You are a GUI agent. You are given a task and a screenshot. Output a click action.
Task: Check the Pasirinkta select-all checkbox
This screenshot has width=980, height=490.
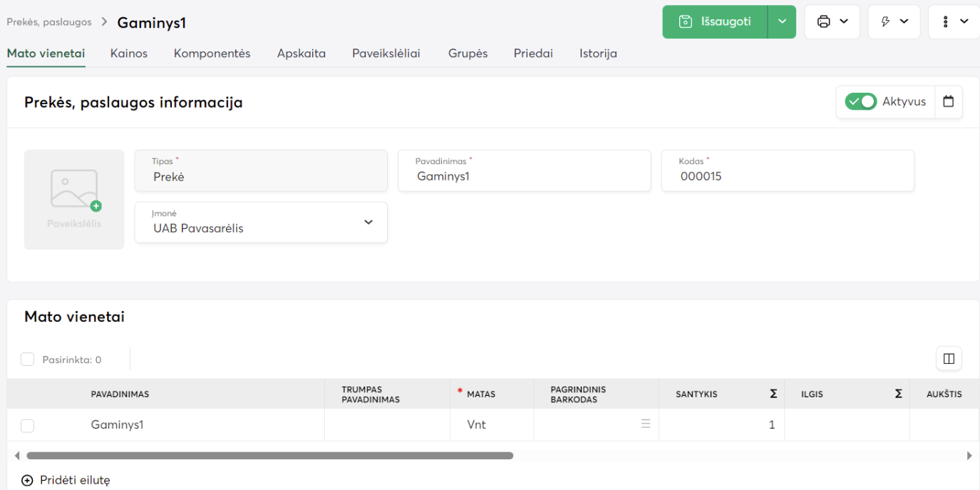click(28, 359)
